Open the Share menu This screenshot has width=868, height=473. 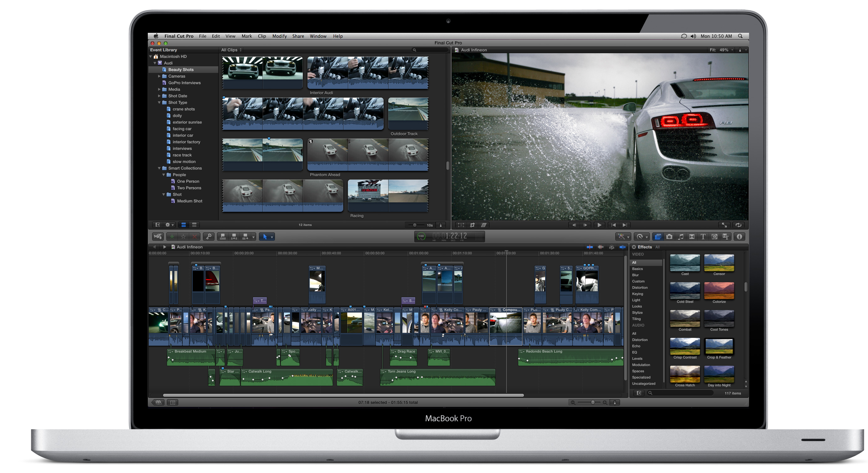click(x=298, y=36)
